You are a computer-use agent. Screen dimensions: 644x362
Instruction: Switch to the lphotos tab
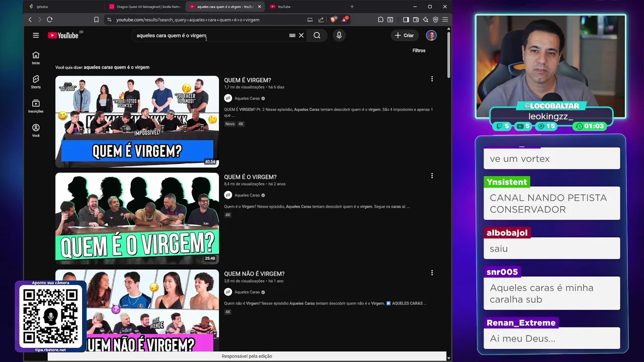pos(64,7)
